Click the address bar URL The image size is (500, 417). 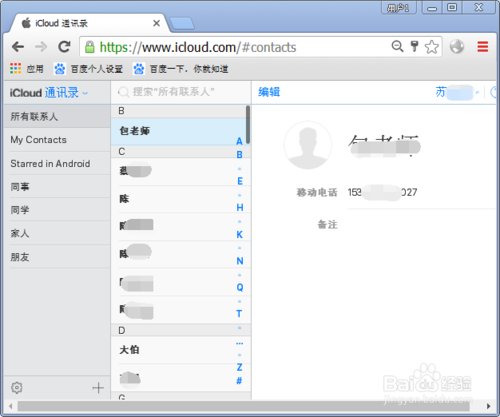click(x=198, y=47)
